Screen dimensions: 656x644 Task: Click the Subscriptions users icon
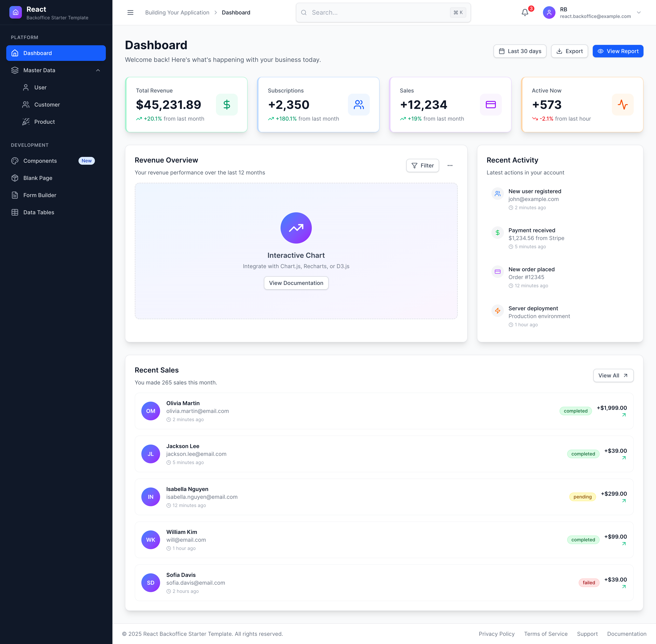click(x=359, y=105)
